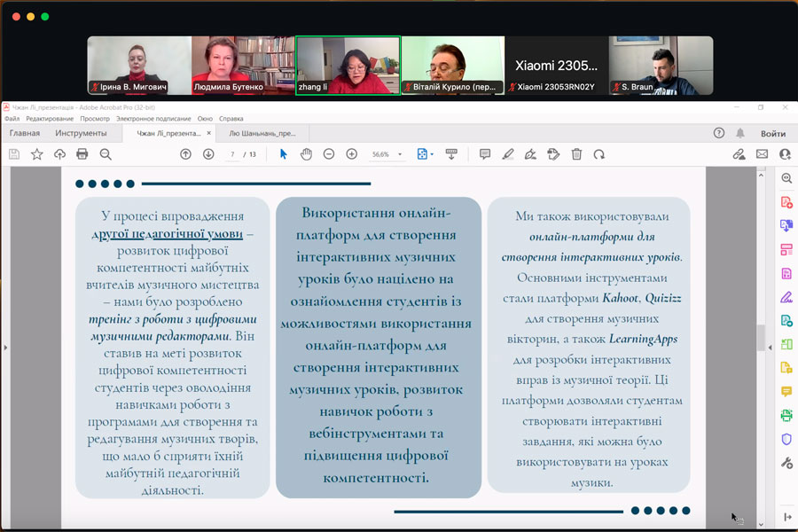Select Людмила Бутенко video thumbnail
This screenshot has height=532, width=798.
(x=243, y=65)
